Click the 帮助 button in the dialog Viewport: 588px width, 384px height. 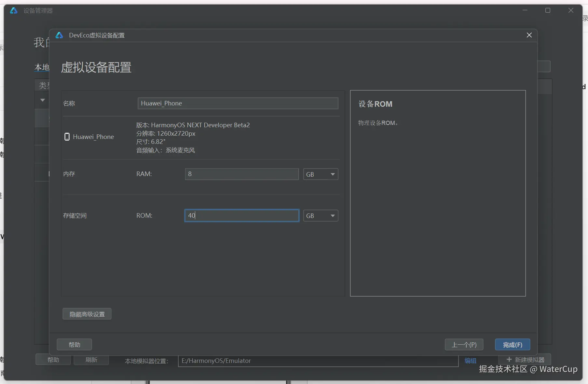tap(74, 345)
